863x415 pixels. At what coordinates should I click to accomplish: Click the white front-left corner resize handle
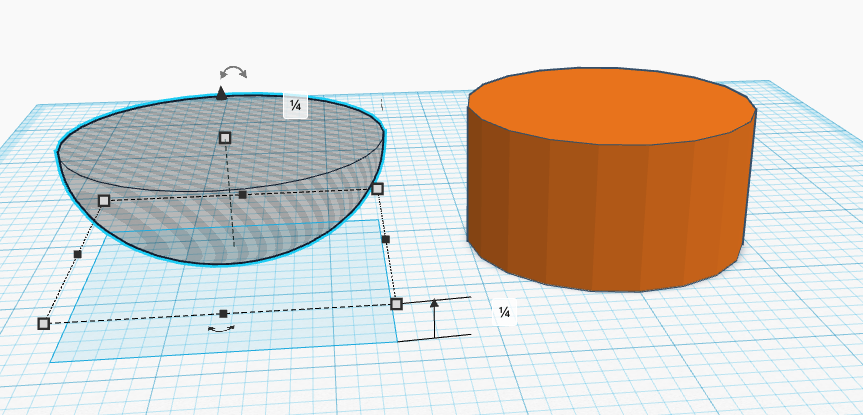pos(44,324)
